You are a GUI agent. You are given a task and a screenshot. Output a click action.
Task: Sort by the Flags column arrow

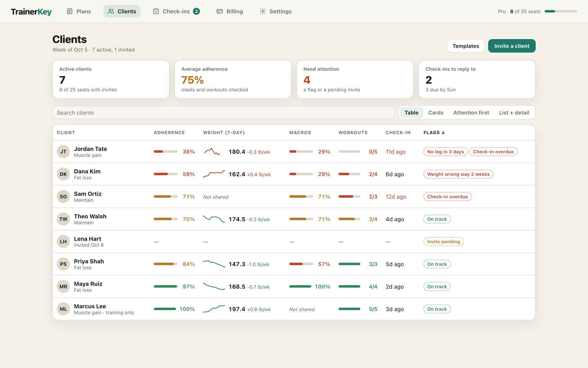(443, 133)
